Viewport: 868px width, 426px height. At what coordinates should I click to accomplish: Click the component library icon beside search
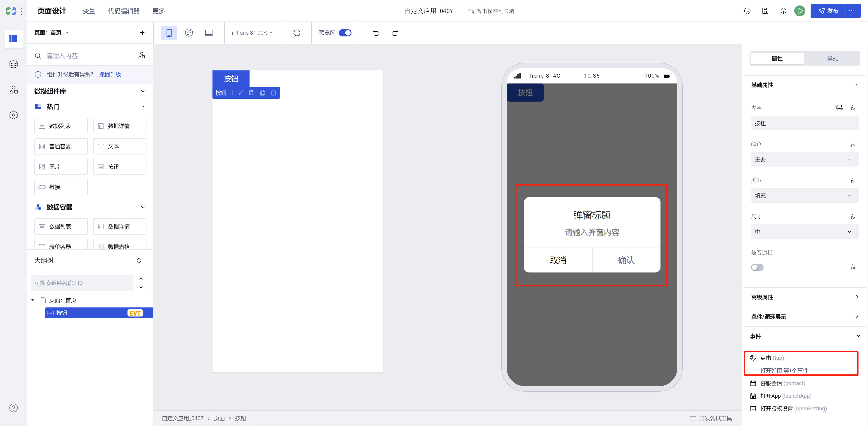tap(142, 55)
